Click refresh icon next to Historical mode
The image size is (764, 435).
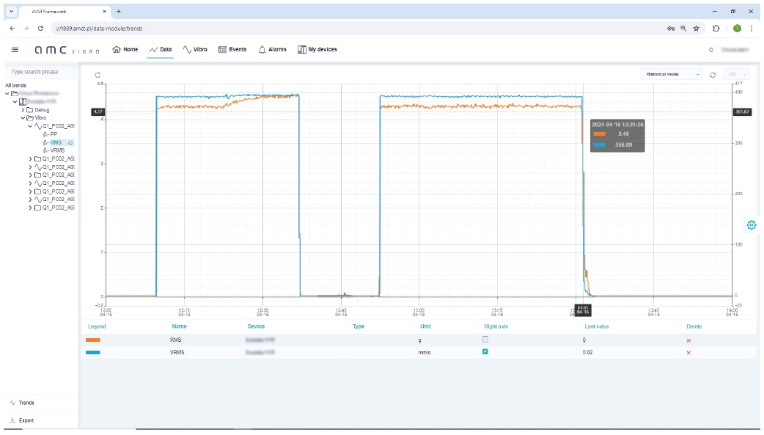coord(712,74)
